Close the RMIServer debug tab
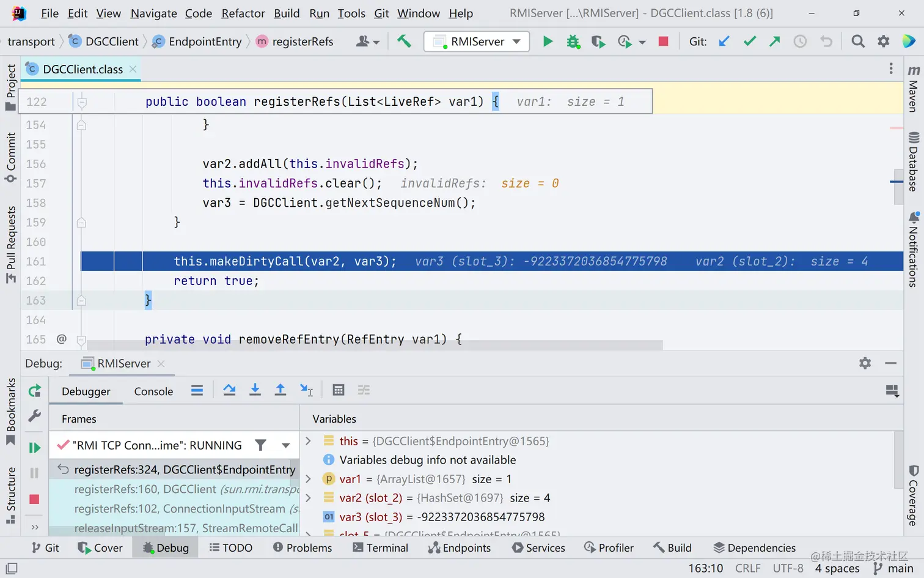Image resolution: width=924 pixels, height=578 pixels. pyautogui.click(x=161, y=363)
